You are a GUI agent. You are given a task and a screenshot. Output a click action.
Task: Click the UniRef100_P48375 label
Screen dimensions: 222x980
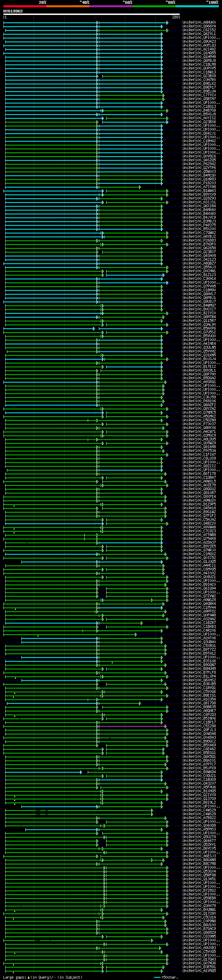[x=199, y=225]
